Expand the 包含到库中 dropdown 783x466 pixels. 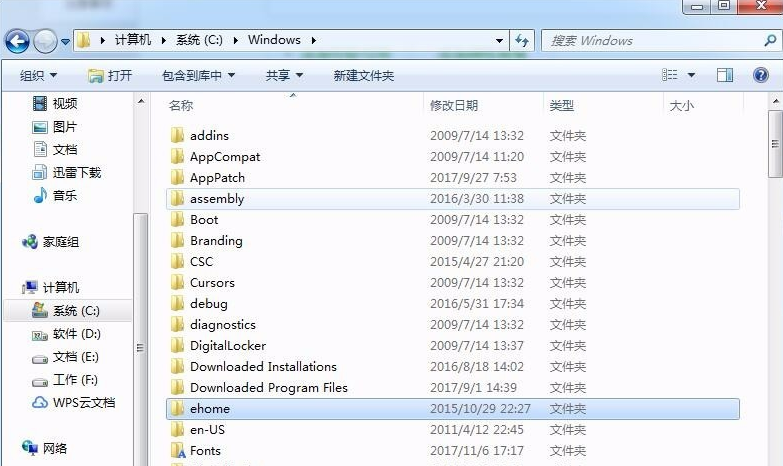[198, 76]
